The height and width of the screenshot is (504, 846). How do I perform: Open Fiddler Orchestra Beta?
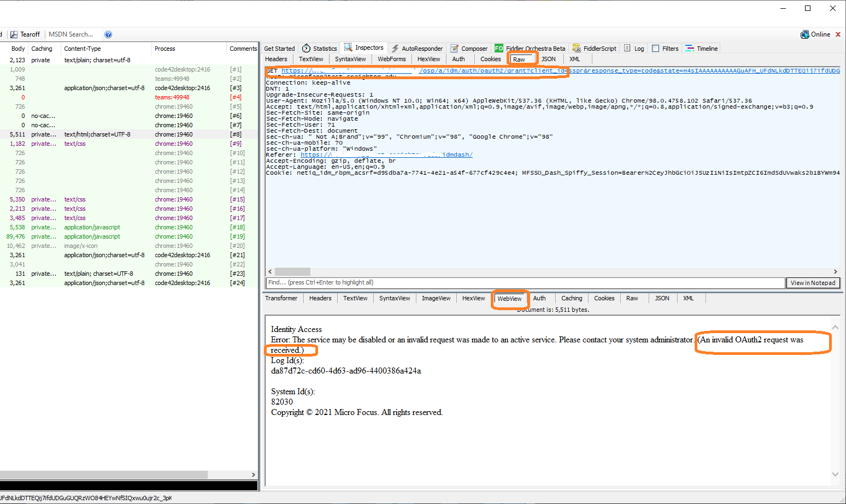tap(531, 48)
